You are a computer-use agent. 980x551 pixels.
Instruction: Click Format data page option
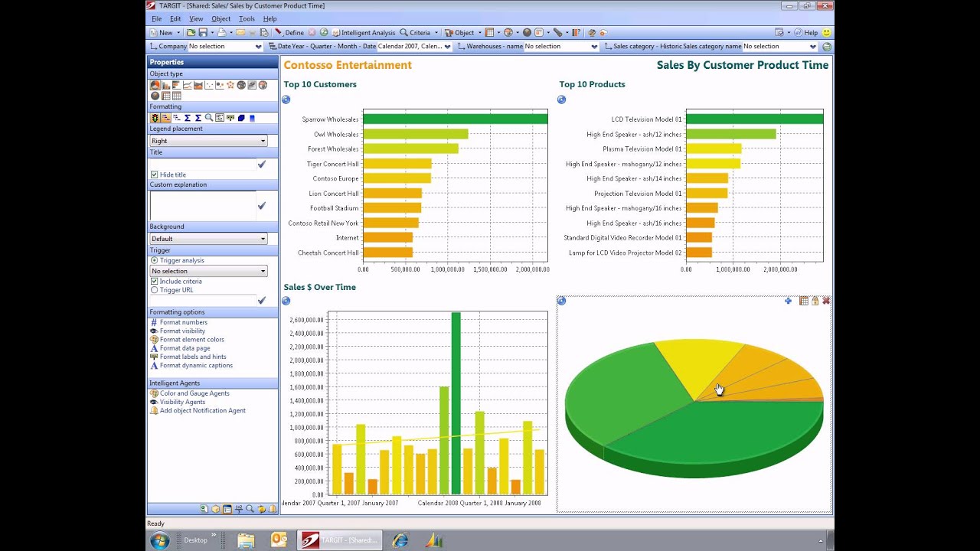click(185, 348)
